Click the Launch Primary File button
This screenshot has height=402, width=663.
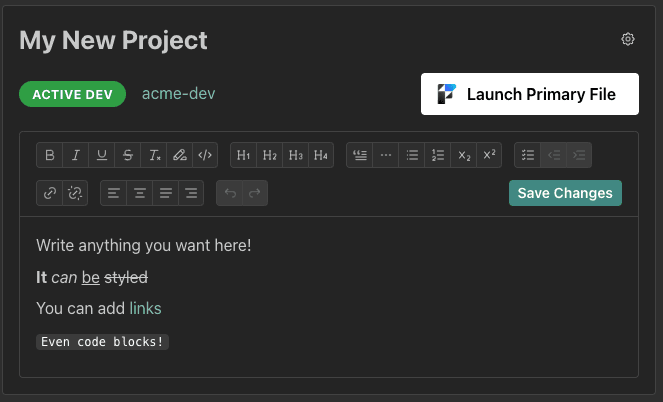tap(529, 95)
